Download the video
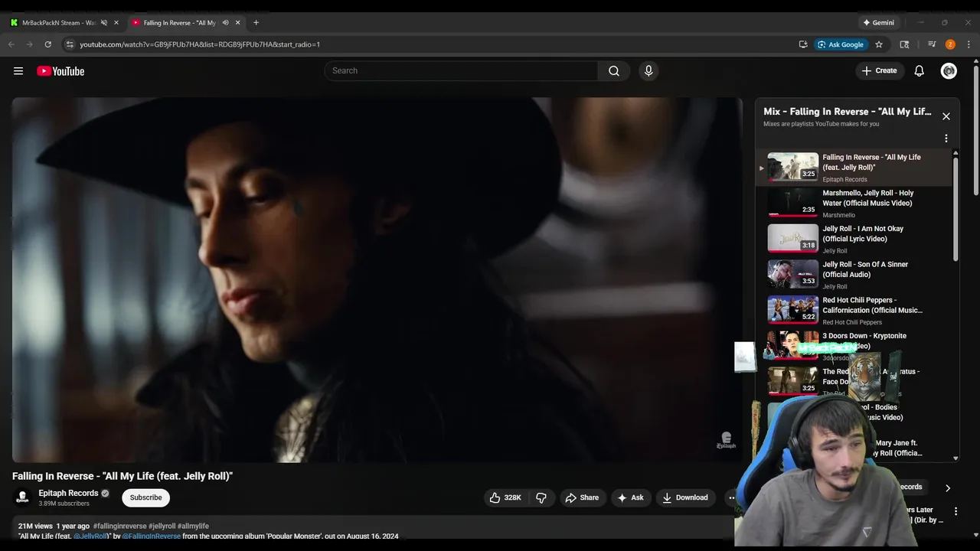 685,497
